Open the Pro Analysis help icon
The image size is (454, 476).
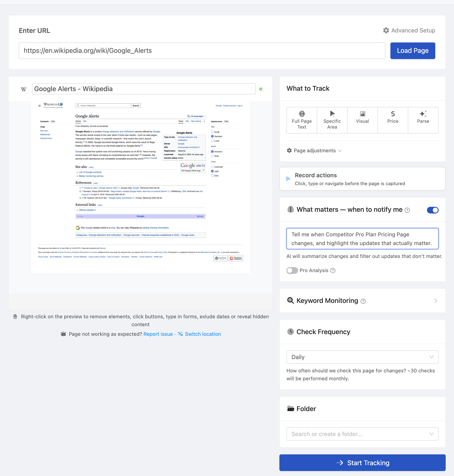pos(333,270)
